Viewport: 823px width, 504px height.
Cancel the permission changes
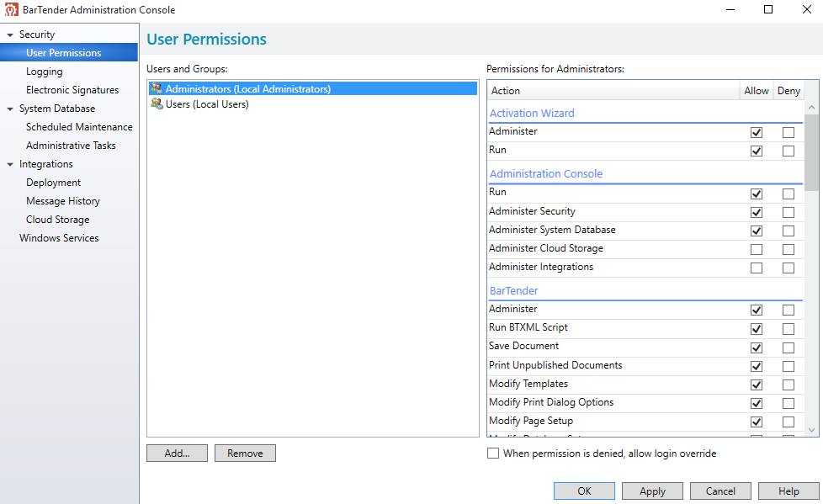pos(720,491)
